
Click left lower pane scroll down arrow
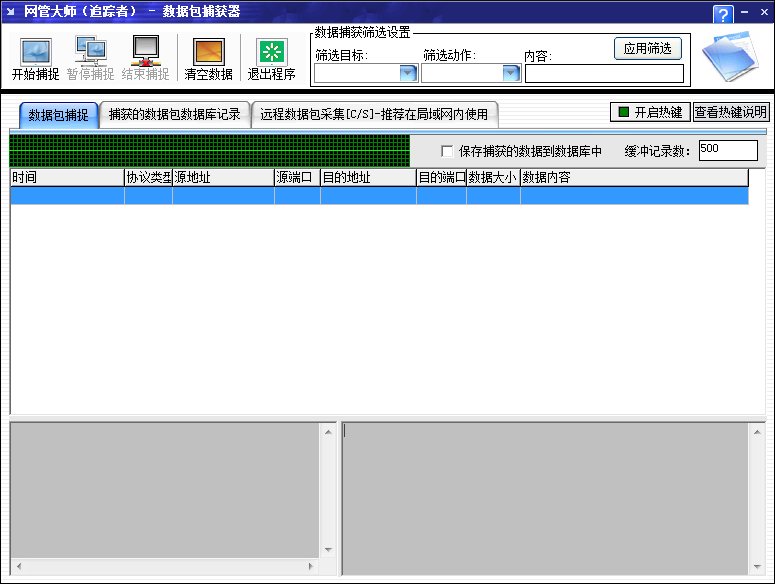[328, 549]
